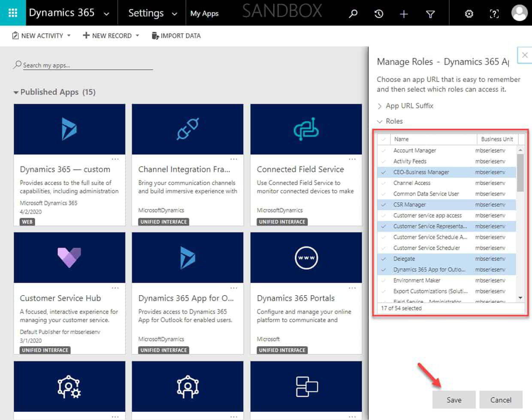The height and width of the screenshot is (420, 532).
Task: Open recently viewed items clock icon
Action: (378, 14)
